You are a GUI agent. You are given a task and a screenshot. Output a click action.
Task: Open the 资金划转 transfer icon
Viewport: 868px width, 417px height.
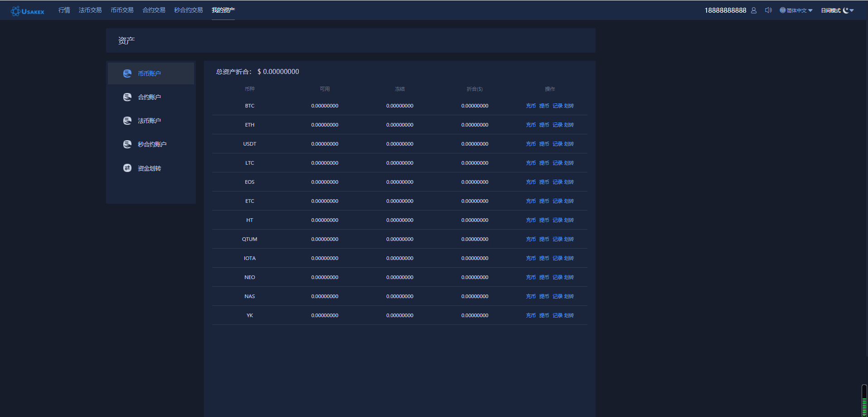127,168
